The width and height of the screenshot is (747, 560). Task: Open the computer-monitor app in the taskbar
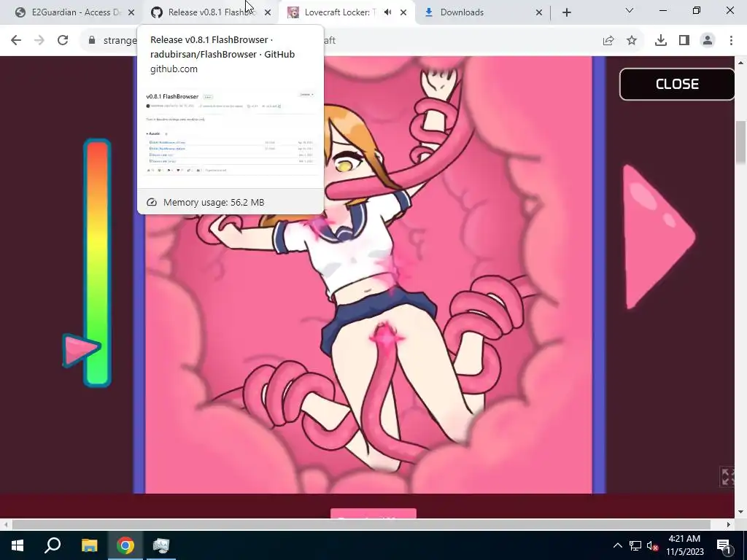point(161,545)
